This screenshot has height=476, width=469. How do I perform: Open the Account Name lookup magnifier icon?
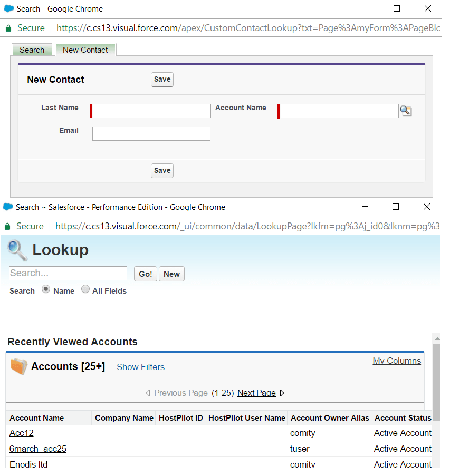pyautogui.click(x=406, y=111)
